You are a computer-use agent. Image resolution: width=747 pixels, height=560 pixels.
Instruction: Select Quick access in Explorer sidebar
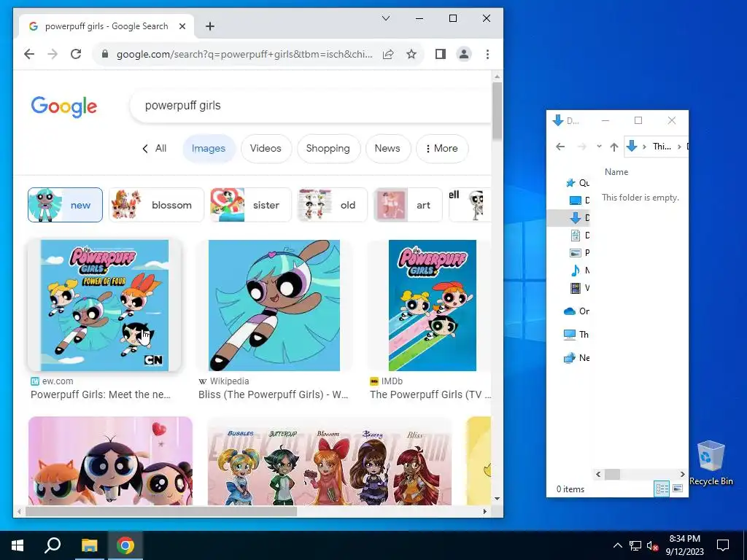coord(577,183)
